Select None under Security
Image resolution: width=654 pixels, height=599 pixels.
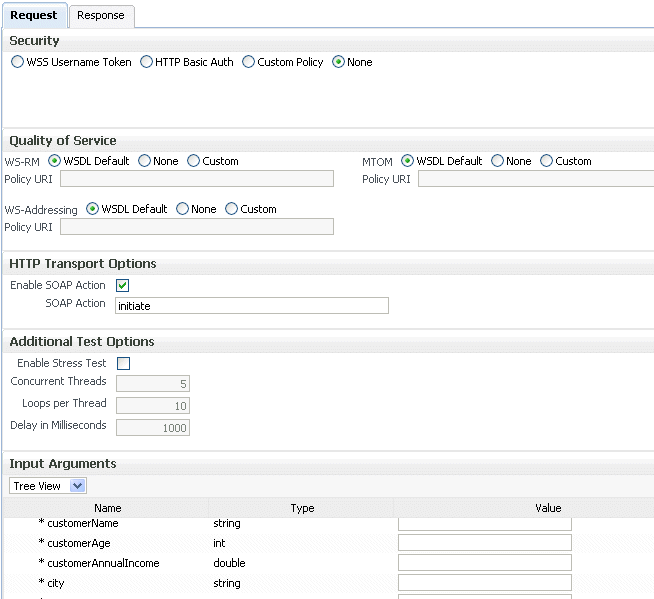click(338, 62)
